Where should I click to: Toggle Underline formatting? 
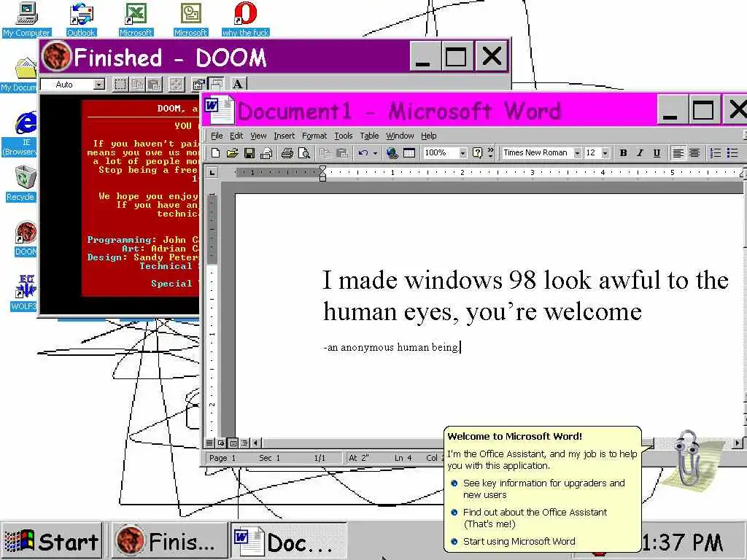click(x=657, y=153)
